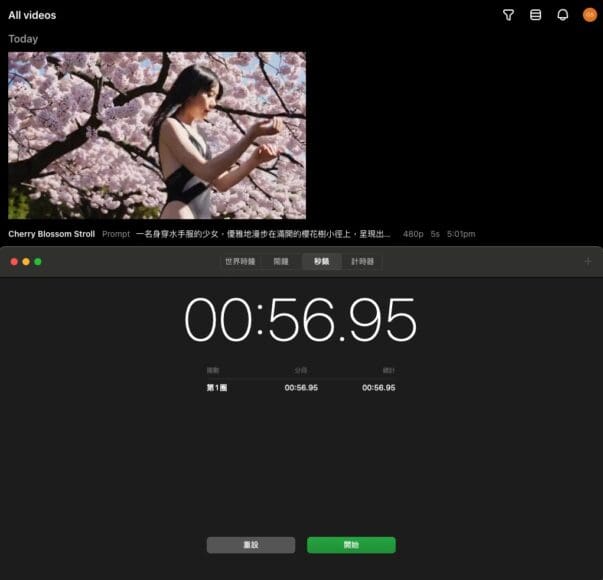Screen dimensions: 603x580
Task: Select the 秒錶 stopwatch tab
Action: (321, 262)
